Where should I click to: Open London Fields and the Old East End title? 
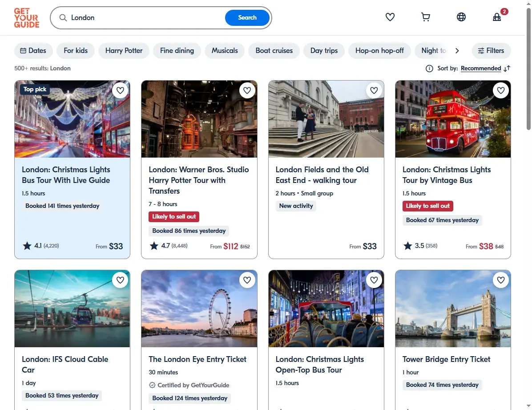click(322, 175)
